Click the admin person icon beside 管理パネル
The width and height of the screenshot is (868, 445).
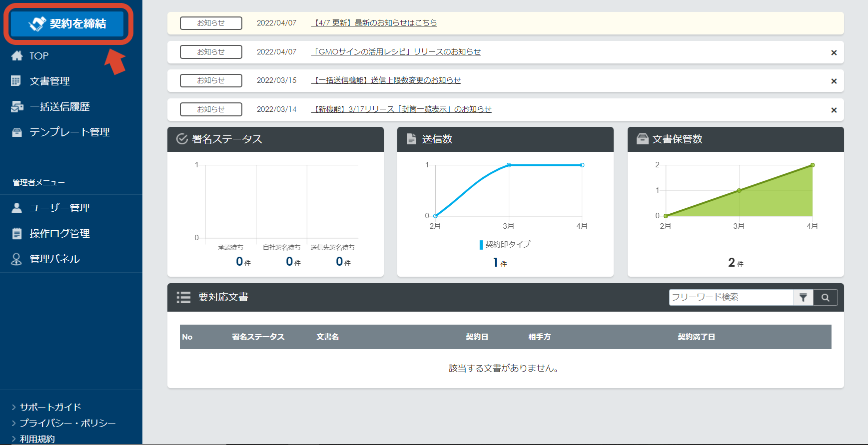[16, 259]
